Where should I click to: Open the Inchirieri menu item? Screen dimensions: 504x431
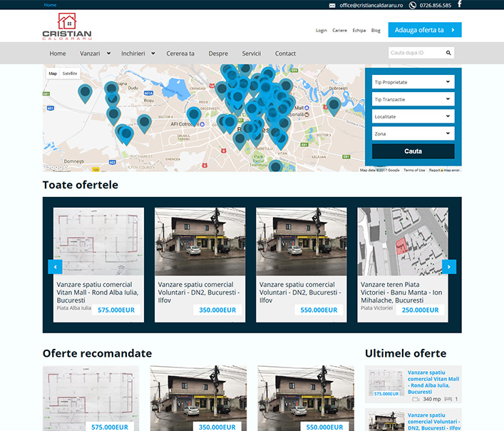pos(133,54)
